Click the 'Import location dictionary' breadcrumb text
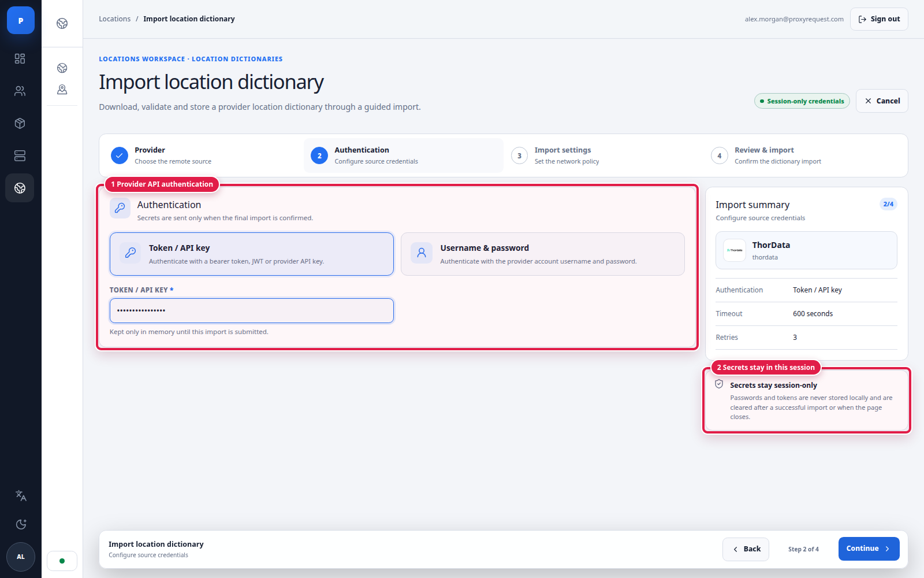 189,19
